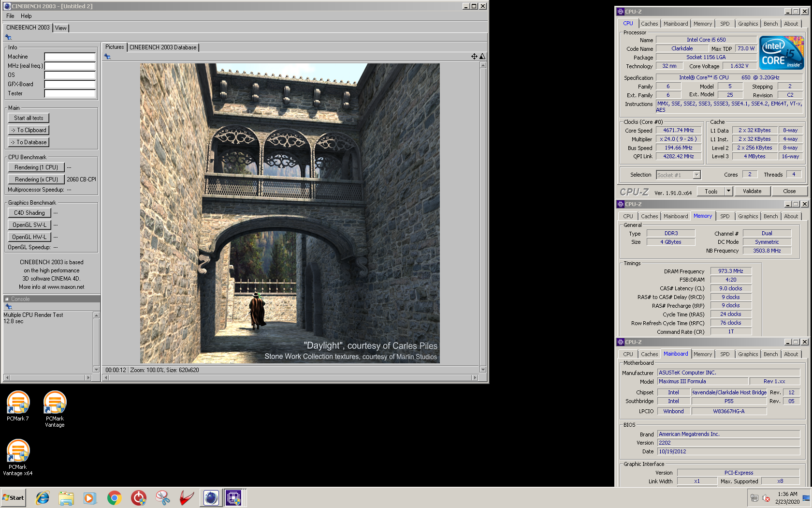Open Graphics tab in the Memory CPU-Z window
The image size is (812, 508).
[748, 216]
